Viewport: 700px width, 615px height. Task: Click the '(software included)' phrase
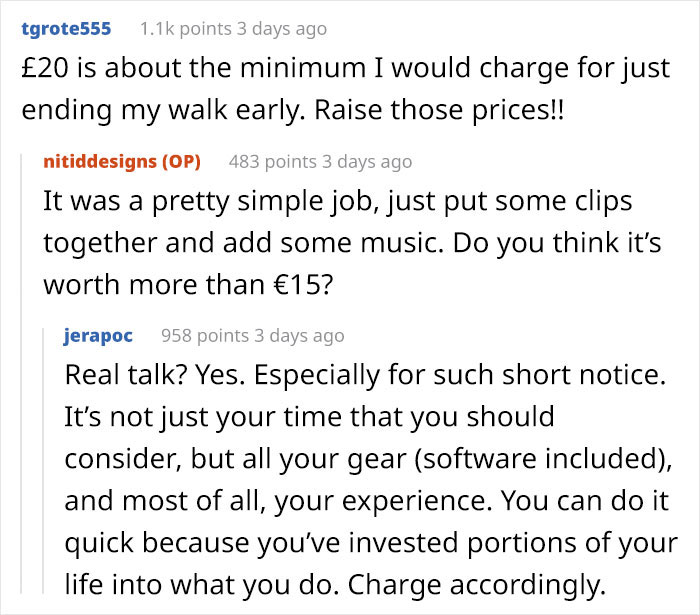[x=528, y=457]
